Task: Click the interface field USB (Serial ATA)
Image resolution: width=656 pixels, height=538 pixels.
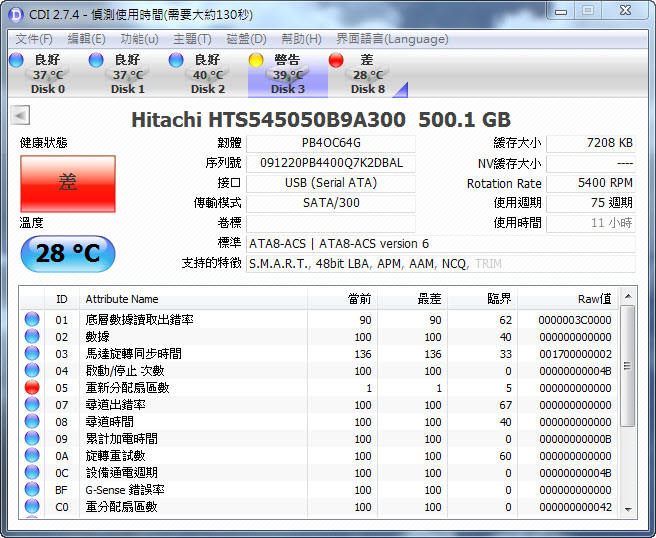Action: 331,183
